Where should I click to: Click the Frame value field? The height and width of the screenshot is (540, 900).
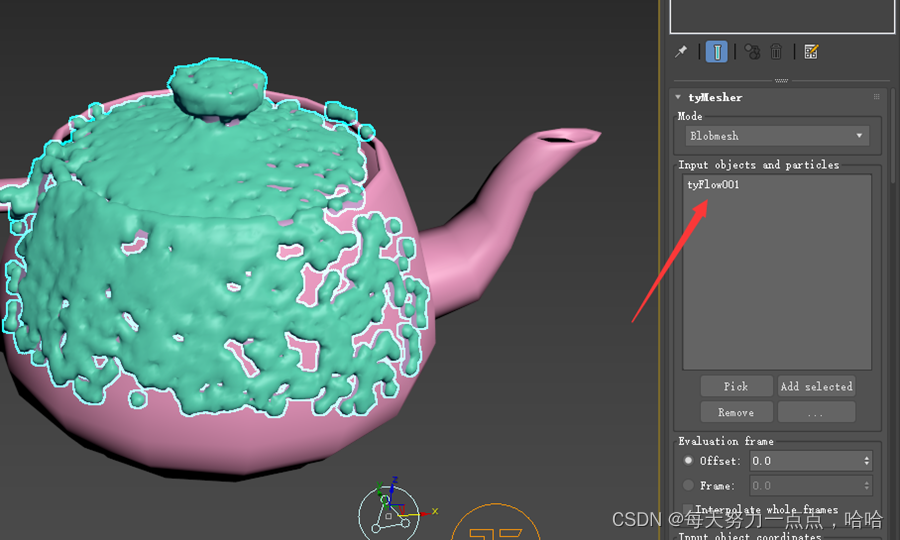click(x=805, y=485)
